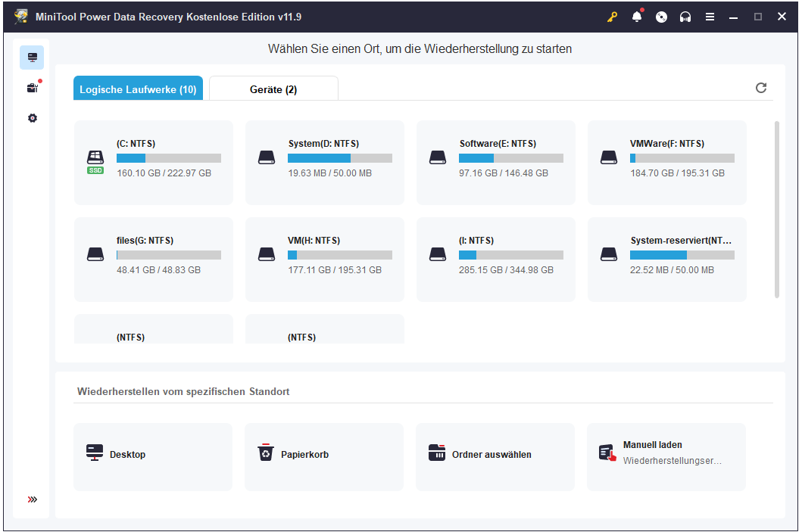Viewport: 802px width, 532px height.
Task: Click the key register icon
Action: (x=612, y=17)
